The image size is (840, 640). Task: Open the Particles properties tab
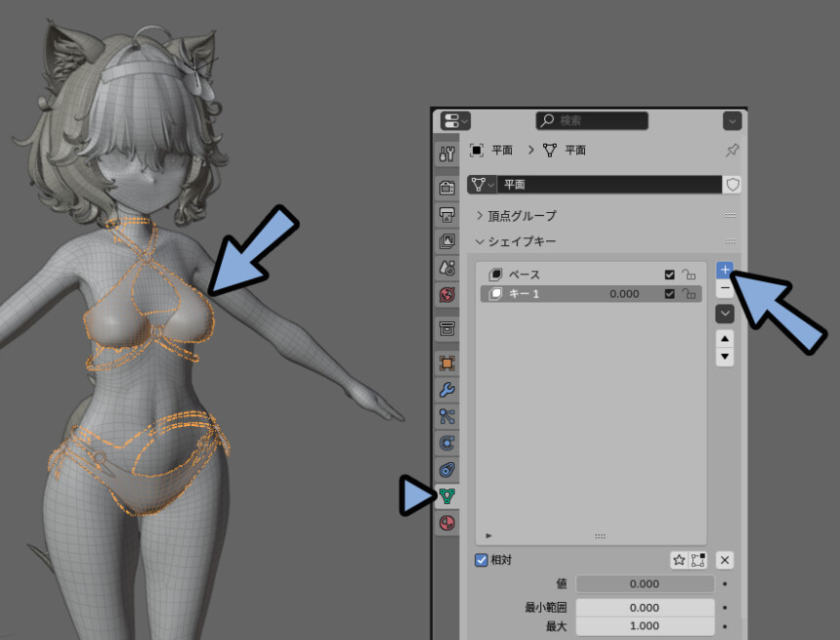[446, 416]
